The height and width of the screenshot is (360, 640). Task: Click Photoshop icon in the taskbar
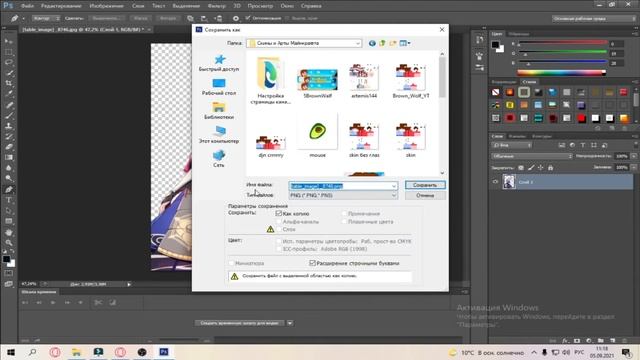point(164,352)
